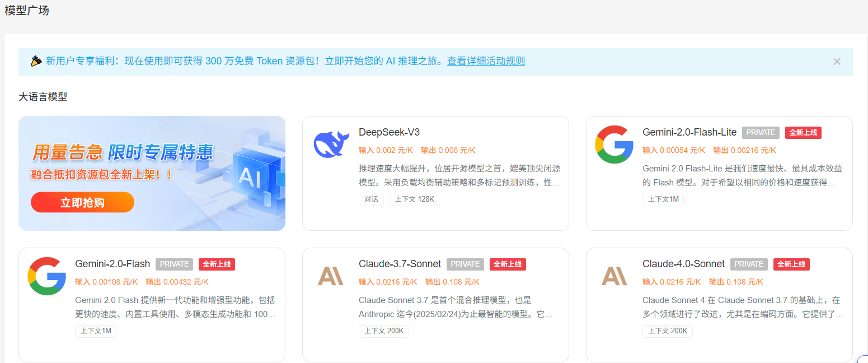Click the 输出 0.00432 元/K price
The width and height of the screenshot is (868, 363).
(177, 282)
